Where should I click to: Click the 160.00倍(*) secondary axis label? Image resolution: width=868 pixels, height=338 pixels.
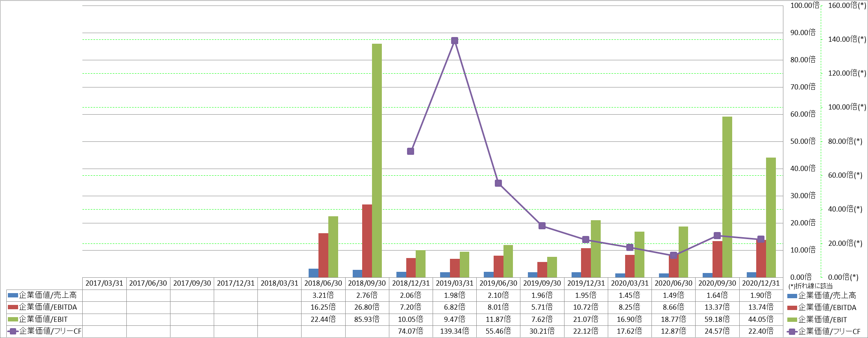coord(847,6)
